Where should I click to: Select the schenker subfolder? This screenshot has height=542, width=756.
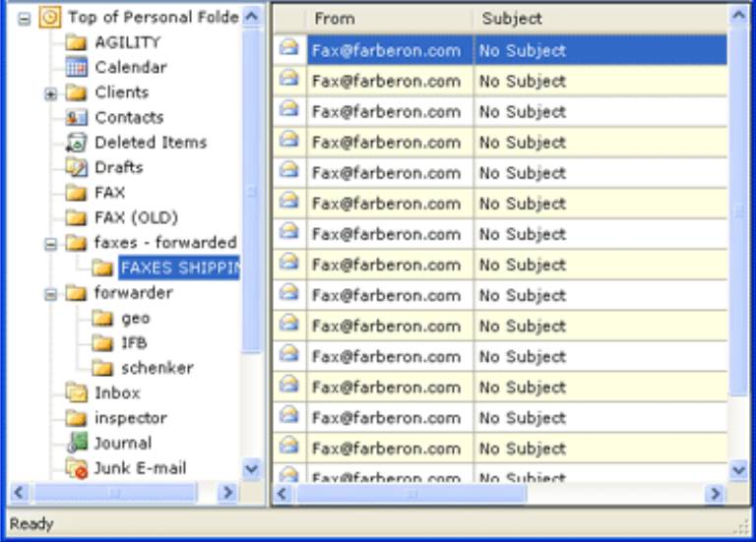(157, 368)
